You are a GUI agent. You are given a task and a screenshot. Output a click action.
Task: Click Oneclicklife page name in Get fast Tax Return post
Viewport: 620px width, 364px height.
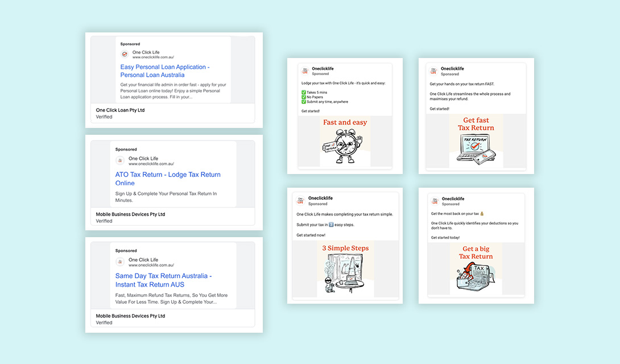pos(452,68)
